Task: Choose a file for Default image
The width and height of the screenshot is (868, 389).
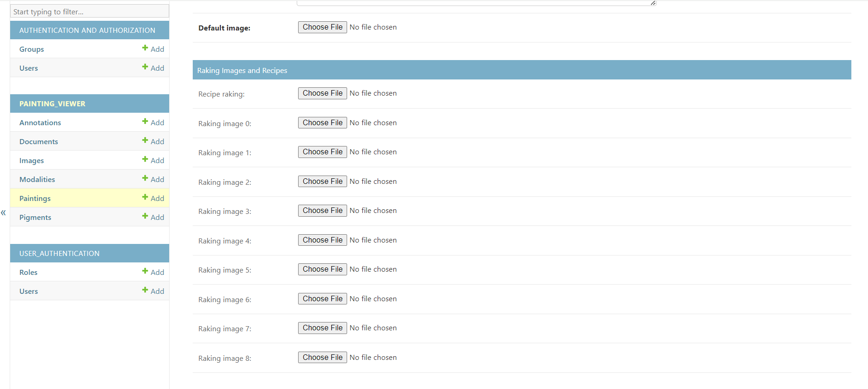Action: coord(322,27)
